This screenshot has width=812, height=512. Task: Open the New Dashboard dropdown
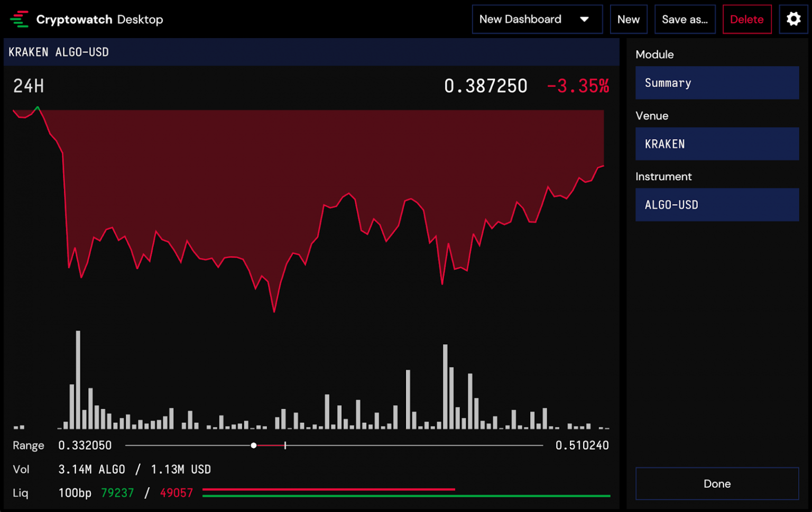click(x=537, y=19)
